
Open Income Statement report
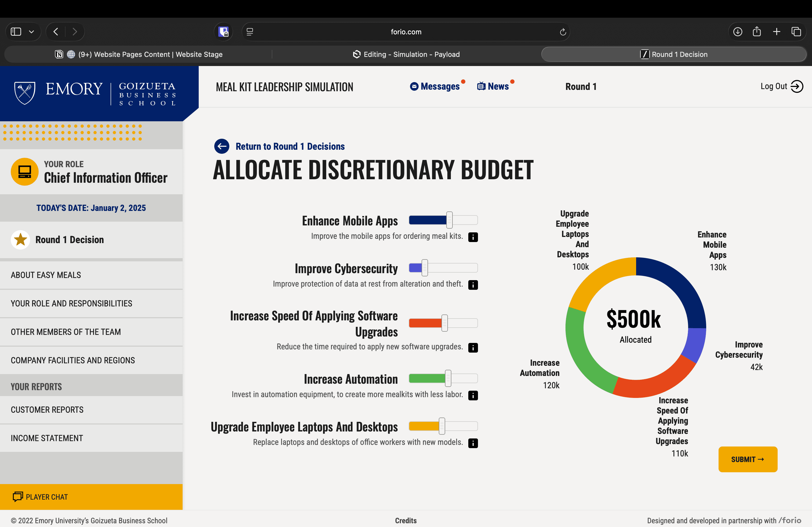tap(47, 438)
